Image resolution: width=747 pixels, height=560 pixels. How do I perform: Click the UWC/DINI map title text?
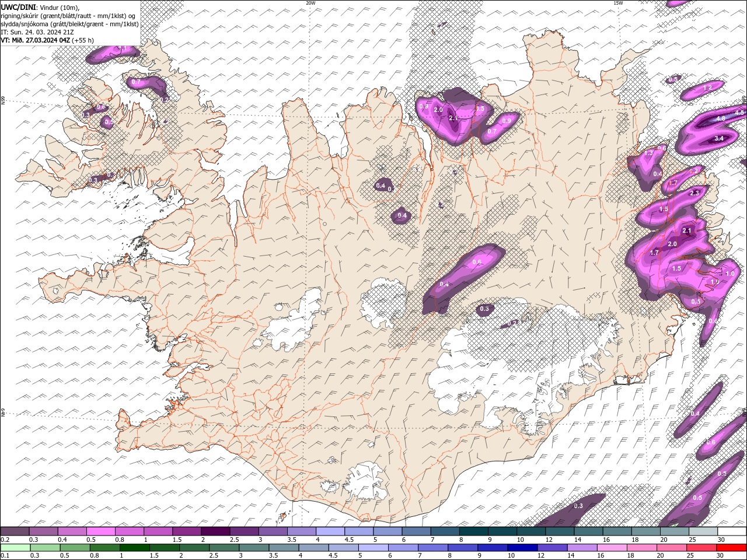click(x=18, y=6)
